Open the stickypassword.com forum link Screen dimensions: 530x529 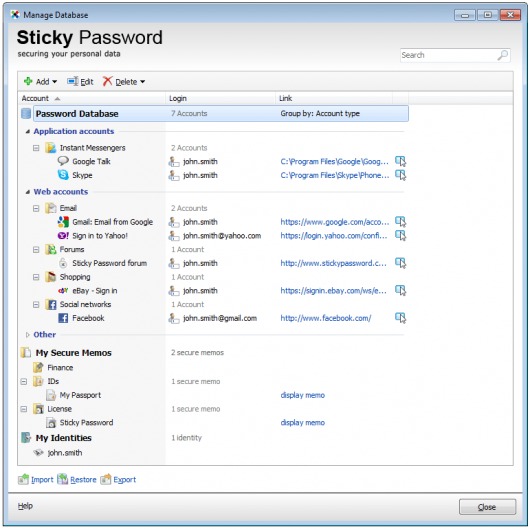333,263
